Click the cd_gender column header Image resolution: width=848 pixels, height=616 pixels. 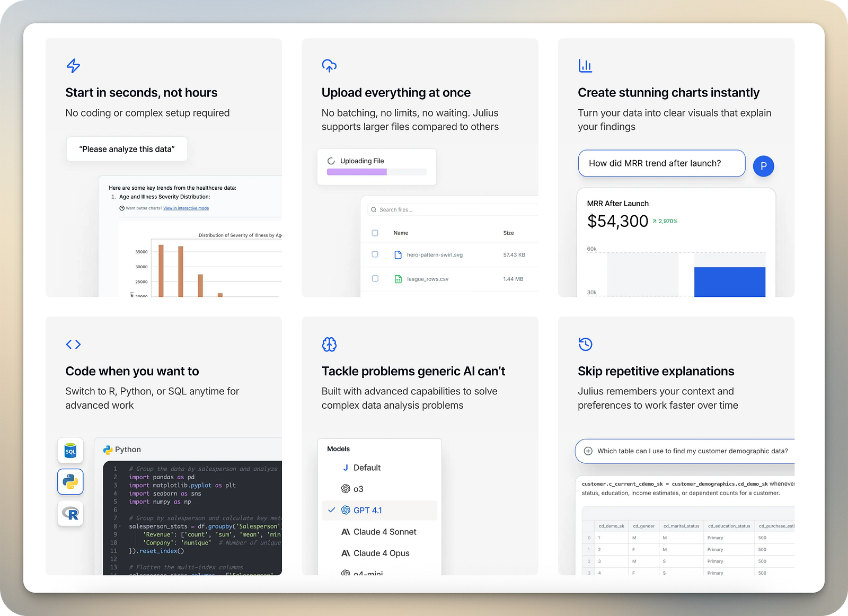[x=643, y=526]
